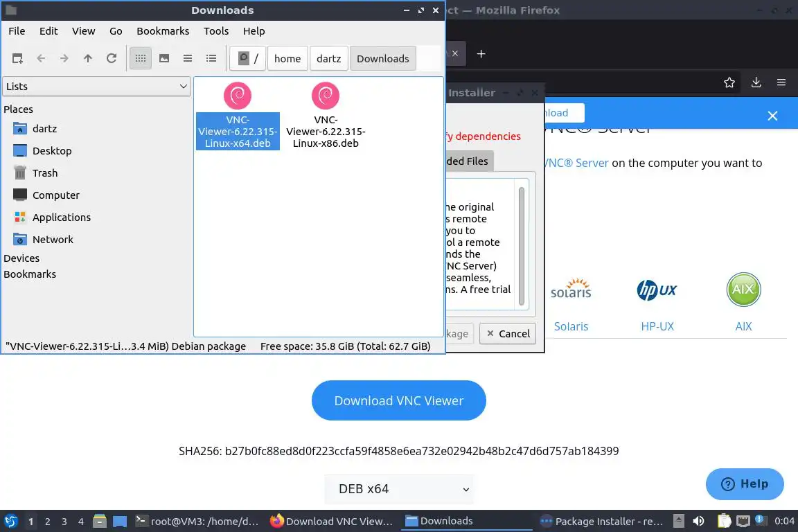
Task: Dismiss the blue notification banner
Action: tap(772, 116)
